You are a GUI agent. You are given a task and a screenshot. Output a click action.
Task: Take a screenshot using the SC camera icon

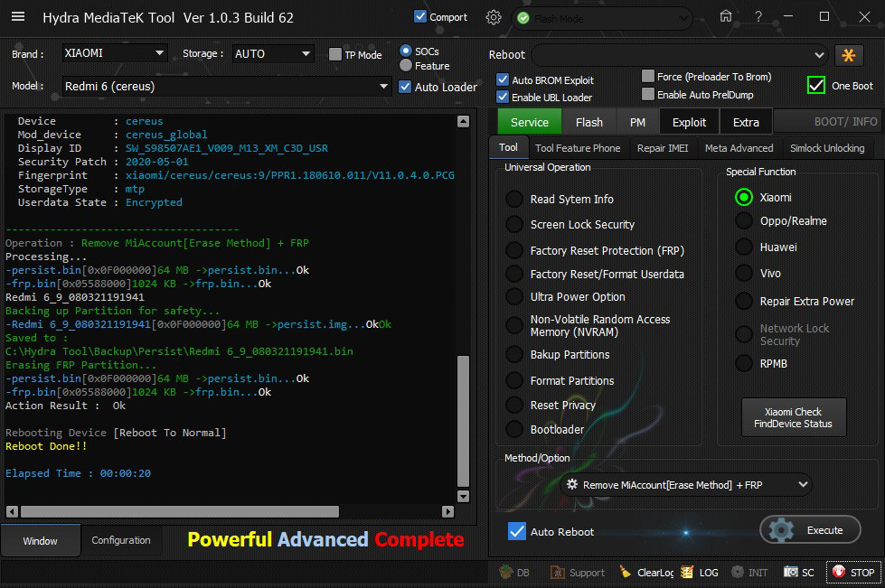[x=791, y=572]
